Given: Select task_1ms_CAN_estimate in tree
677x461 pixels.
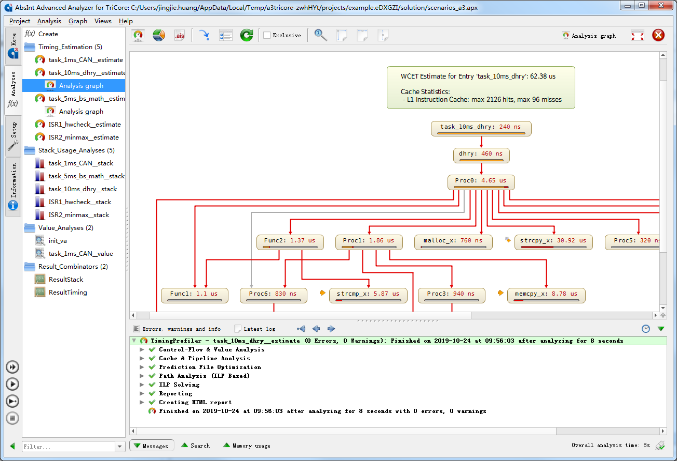Looking at the screenshot, I should click(x=80, y=60).
